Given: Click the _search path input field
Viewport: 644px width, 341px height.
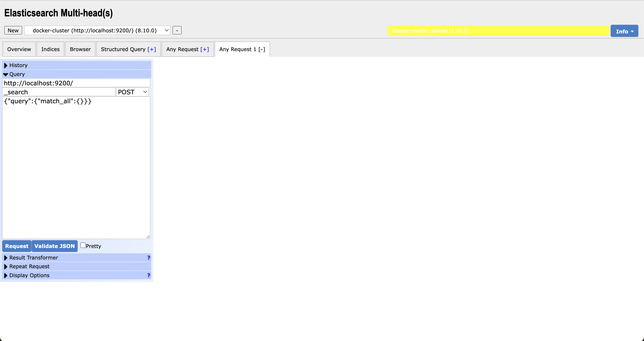Looking at the screenshot, I should click(x=59, y=92).
